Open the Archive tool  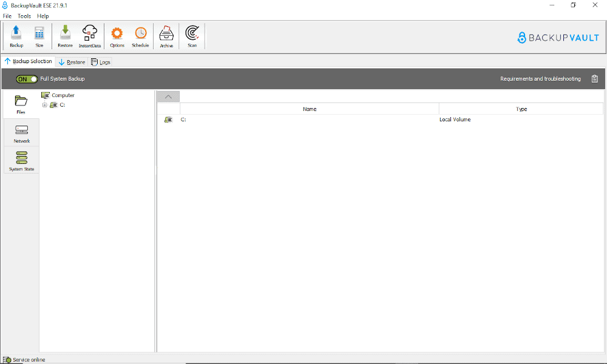coord(166,36)
